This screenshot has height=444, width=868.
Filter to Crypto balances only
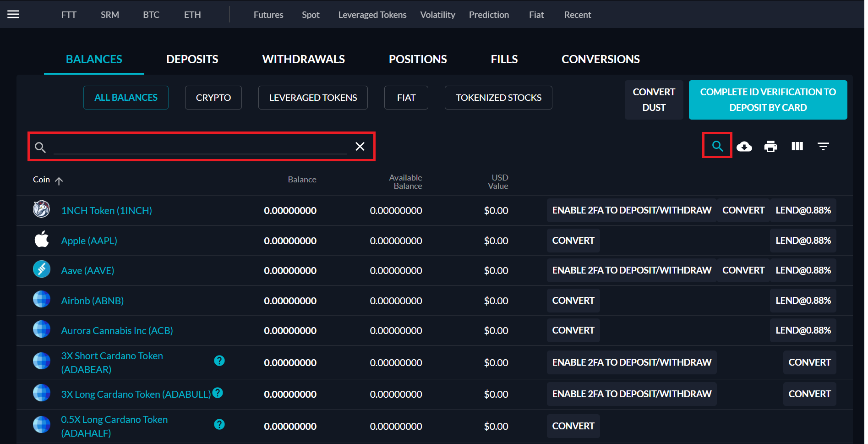213,98
